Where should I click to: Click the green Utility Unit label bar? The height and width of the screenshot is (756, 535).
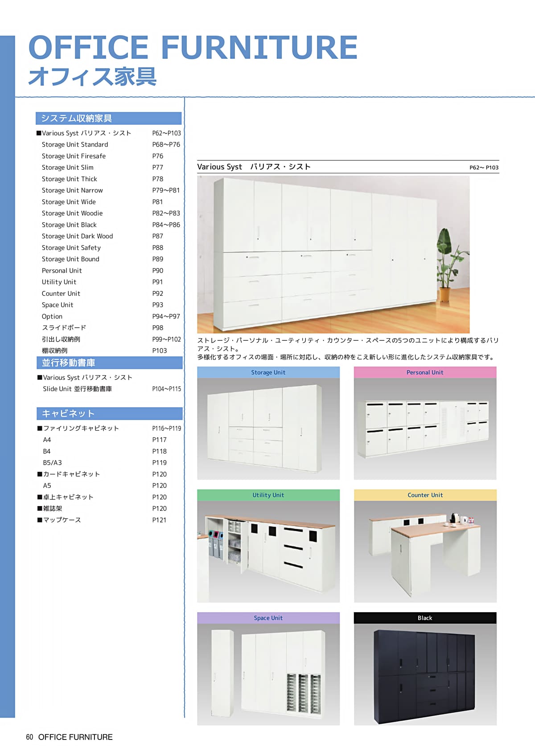click(268, 495)
